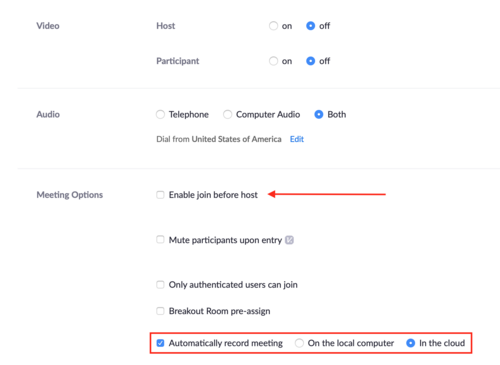Turn Host video on
Screen dimensions: 500x365
[273, 26]
